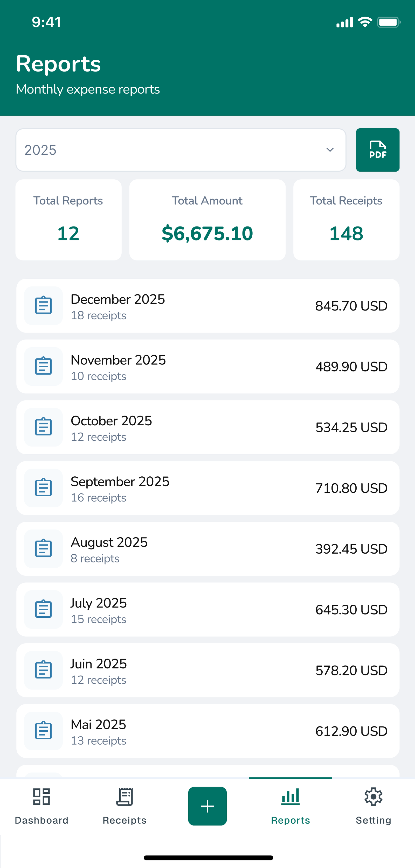Go to the Dashboard tab

[41, 806]
